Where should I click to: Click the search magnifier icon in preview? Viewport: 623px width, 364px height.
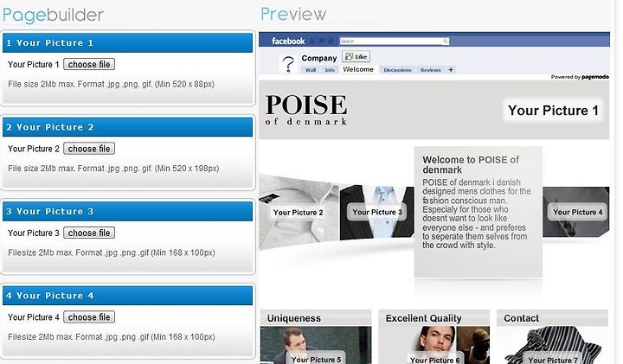[x=446, y=41]
